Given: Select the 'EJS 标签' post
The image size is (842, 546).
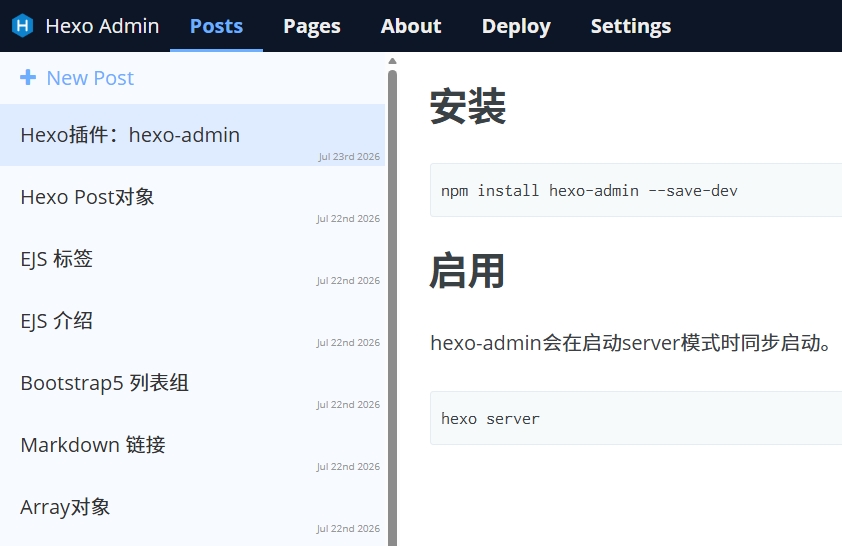Looking at the screenshot, I should (192, 259).
